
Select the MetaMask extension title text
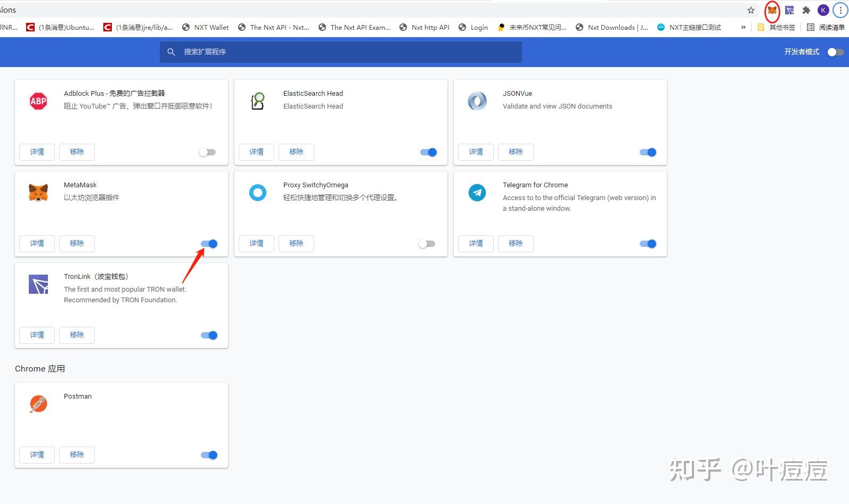coord(80,185)
